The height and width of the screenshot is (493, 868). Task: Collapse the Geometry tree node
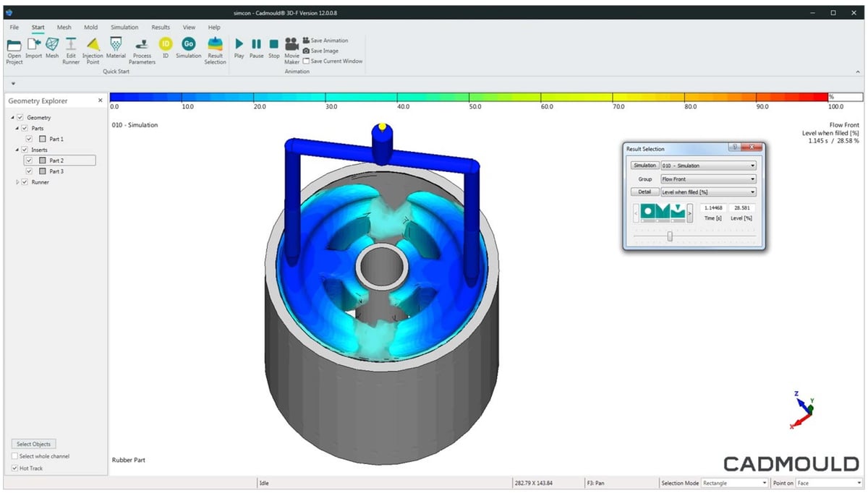point(13,117)
